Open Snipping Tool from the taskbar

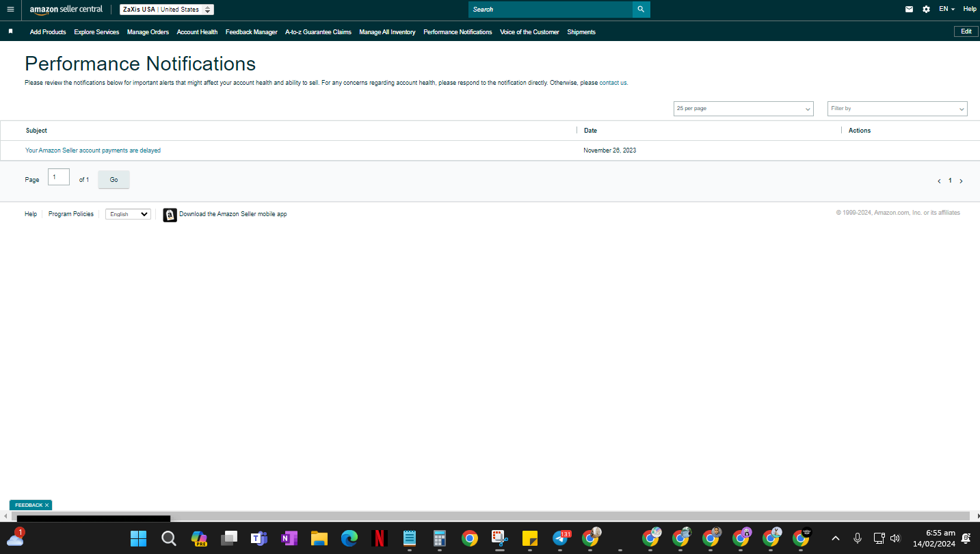coord(499,539)
